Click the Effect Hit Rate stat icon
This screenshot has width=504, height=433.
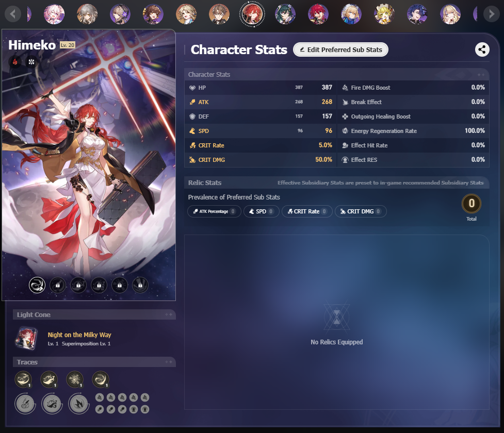[345, 145]
